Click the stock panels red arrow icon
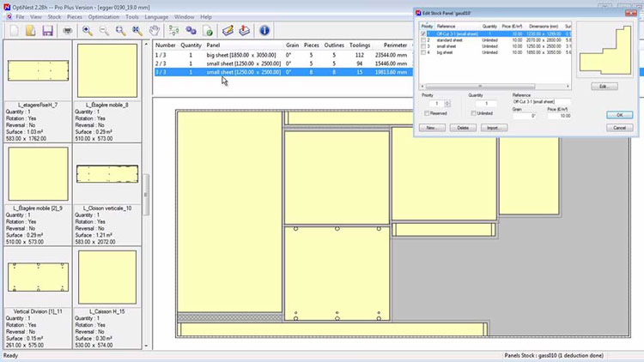 coord(245,31)
